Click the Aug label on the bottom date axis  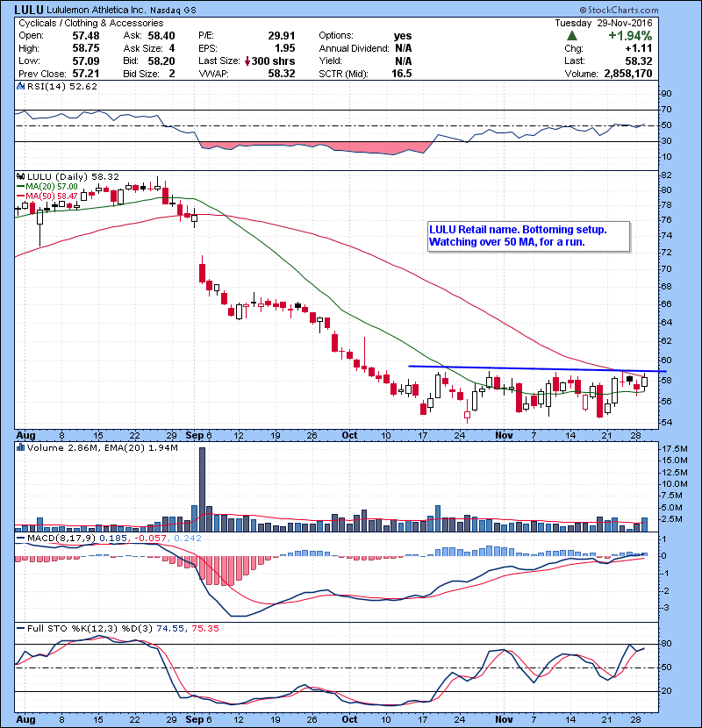point(25,719)
